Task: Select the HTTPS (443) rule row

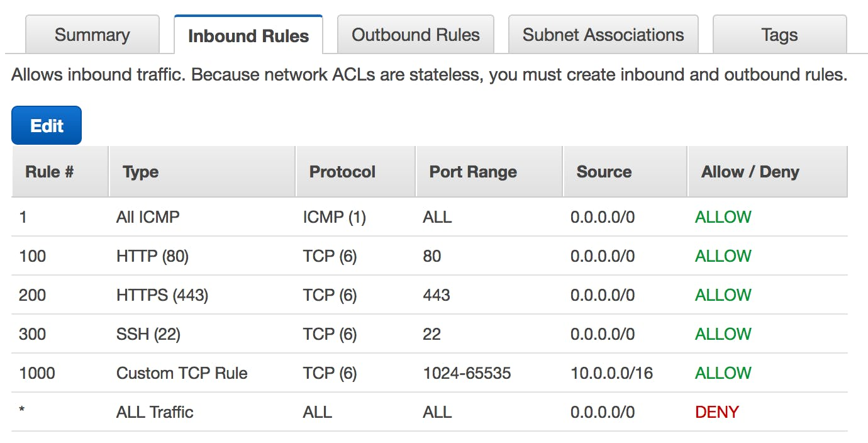Action: (x=162, y=295)
